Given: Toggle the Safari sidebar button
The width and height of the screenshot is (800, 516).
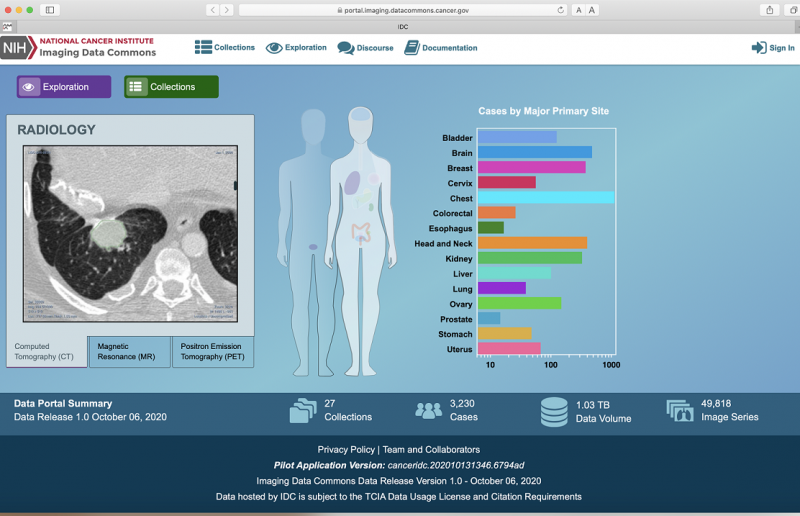Looking at the screenshot, I should point(50,10).
